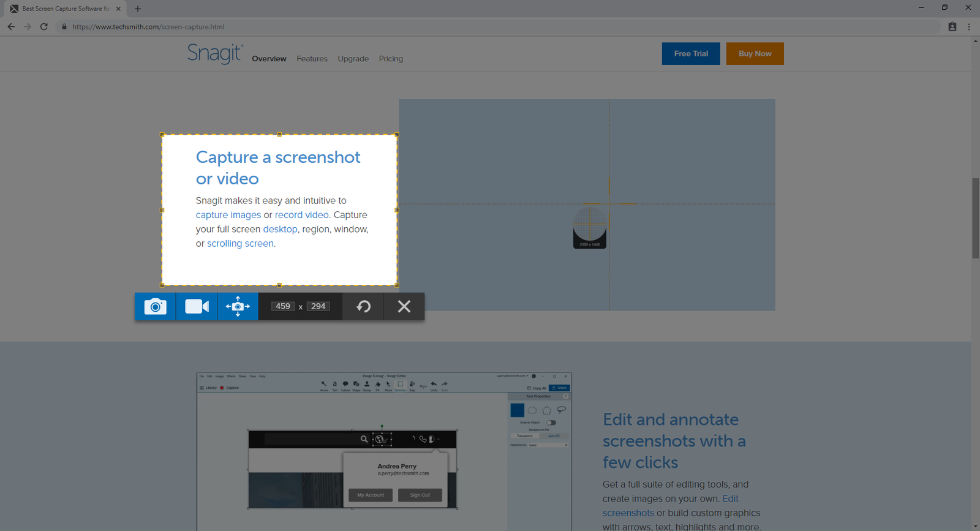Go to the Pricing nav item
This screenshot has width=980, height=531.
point(391,59)
